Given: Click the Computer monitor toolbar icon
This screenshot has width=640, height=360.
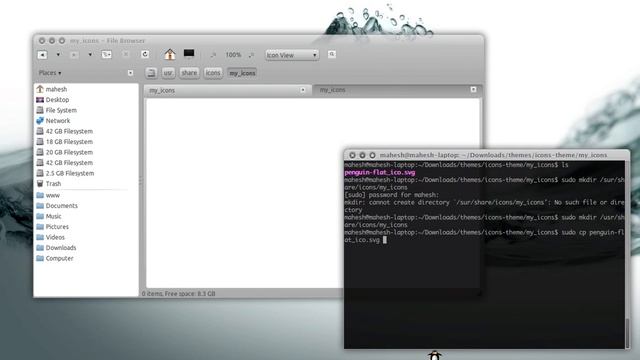Looking at the screenshot, I should (x=189, y=53).
